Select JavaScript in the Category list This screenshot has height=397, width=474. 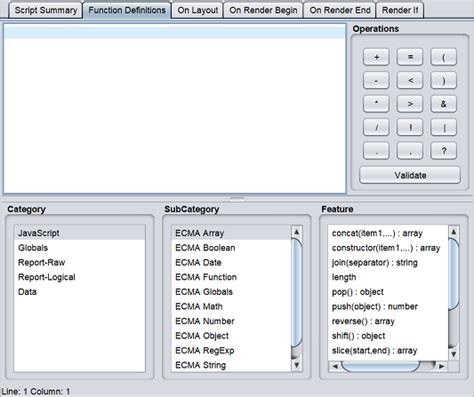coord(80,233)
